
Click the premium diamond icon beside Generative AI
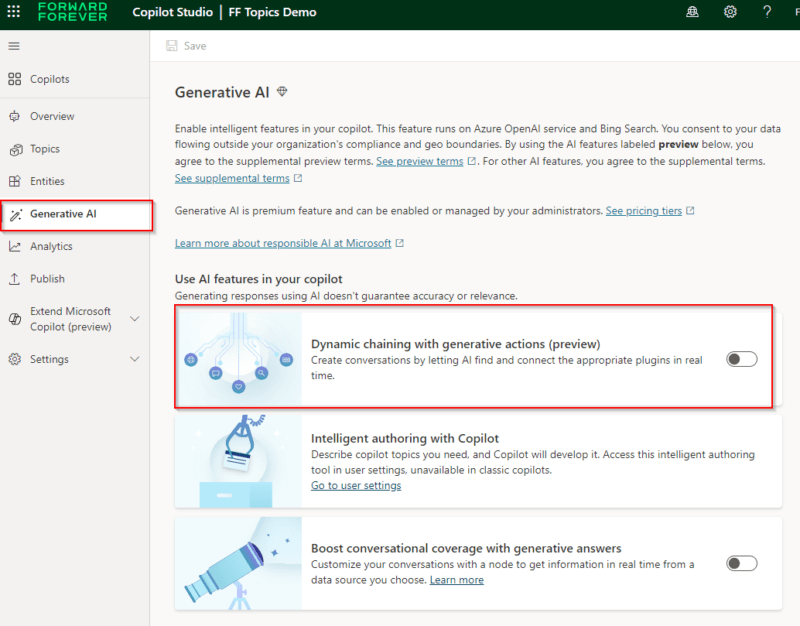click(x=282, y=91)
